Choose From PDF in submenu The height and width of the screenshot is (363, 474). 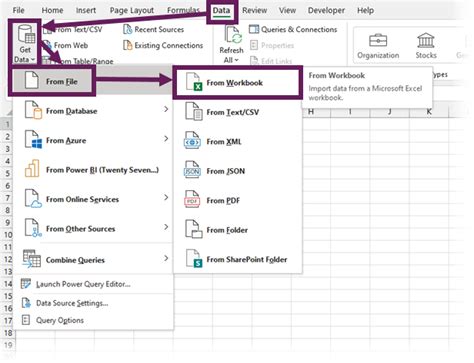(x=223, y=200)
